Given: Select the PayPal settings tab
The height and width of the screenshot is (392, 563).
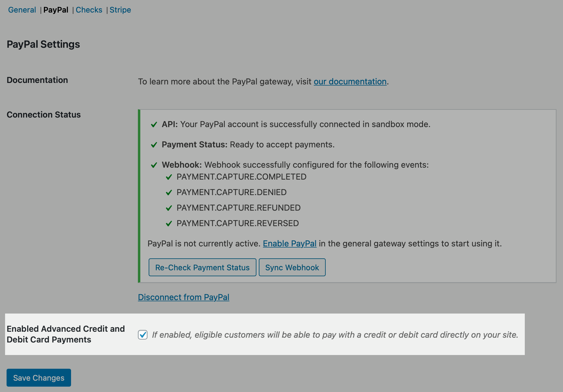Looking at the screenshot, I should 56,10.
